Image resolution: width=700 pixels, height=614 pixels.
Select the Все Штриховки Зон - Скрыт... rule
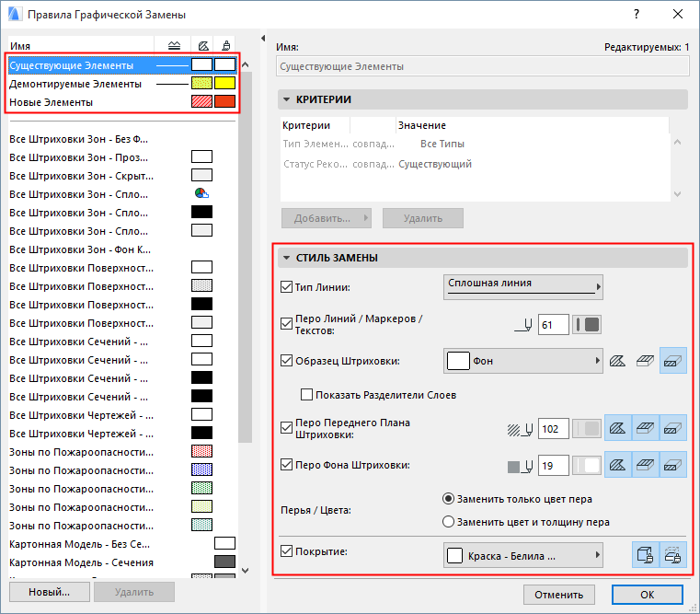point(121,176)
